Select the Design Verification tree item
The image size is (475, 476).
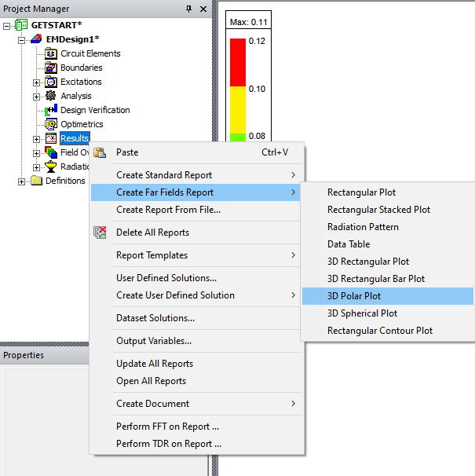coord(95,110)
